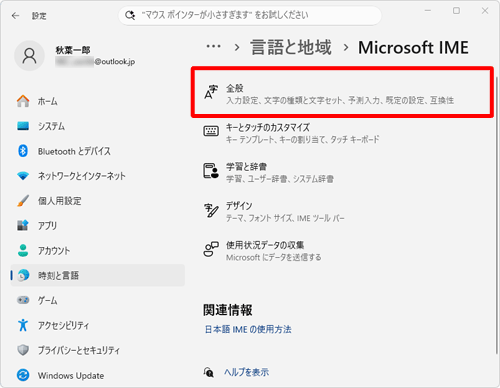
Task: Click the ゲーム controller icon
Action: point(23,300)
